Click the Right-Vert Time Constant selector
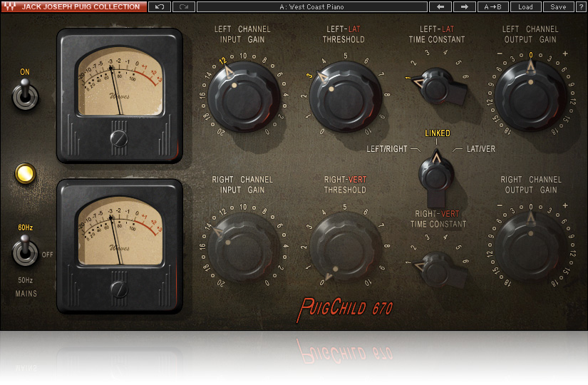The height and width of the screenshot is (385, 588). pyautogui.click(x=435, y=268)
